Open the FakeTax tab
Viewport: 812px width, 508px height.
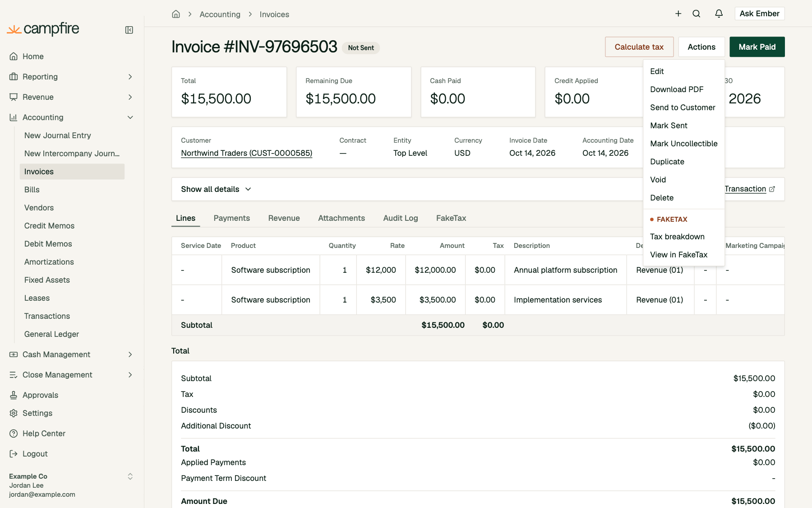click(451, 218)
